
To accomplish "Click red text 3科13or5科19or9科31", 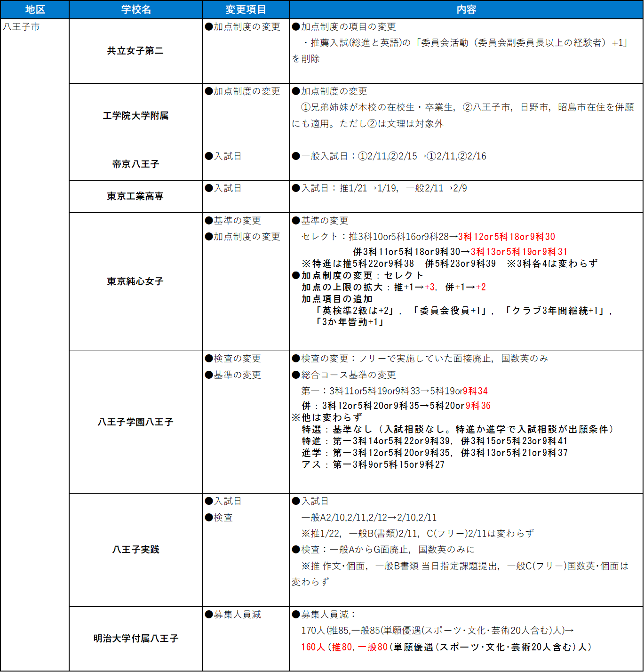I will tap(519, 252).
